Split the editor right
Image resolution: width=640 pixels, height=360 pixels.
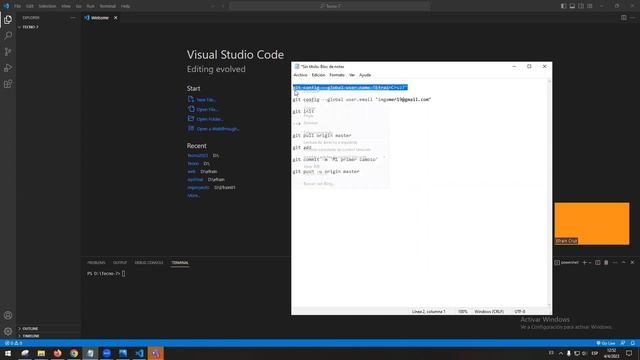pyautogui.click(x=624, y=18)
